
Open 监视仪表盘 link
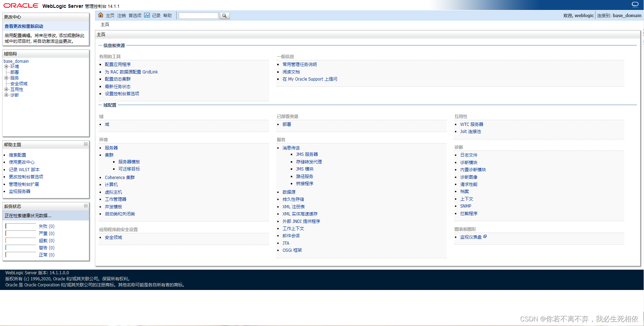coord(471,237)
